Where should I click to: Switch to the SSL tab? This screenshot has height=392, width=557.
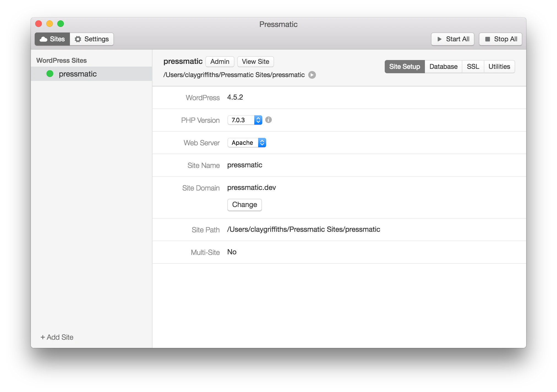473,67
